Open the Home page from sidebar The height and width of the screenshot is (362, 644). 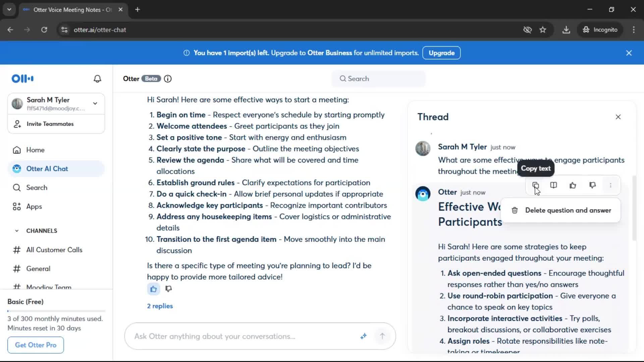tap(56, 150)
